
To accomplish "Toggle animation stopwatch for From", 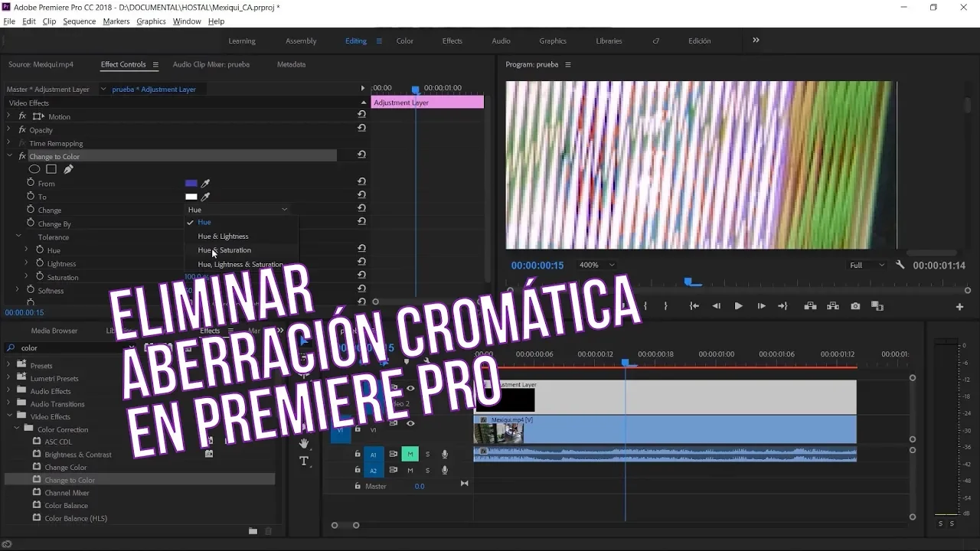I will (31, 183).
